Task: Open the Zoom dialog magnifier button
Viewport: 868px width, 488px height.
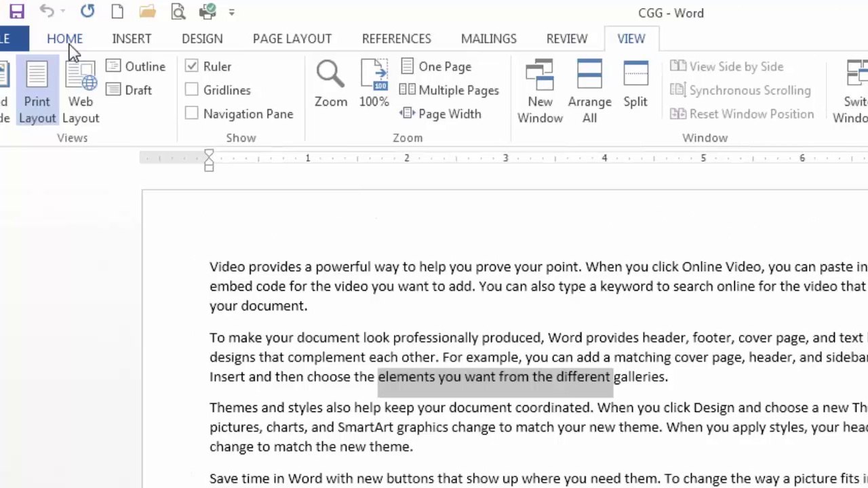Action: tap(331, 84)
